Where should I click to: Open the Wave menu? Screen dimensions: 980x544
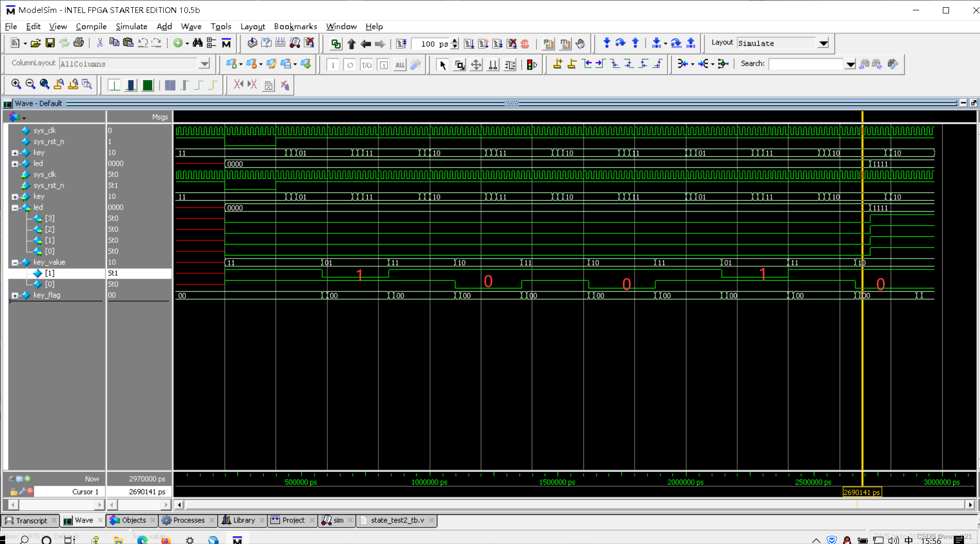(191, 26)
